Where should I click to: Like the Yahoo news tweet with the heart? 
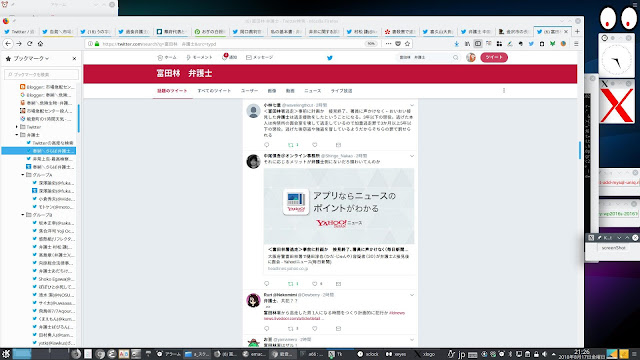315,284
